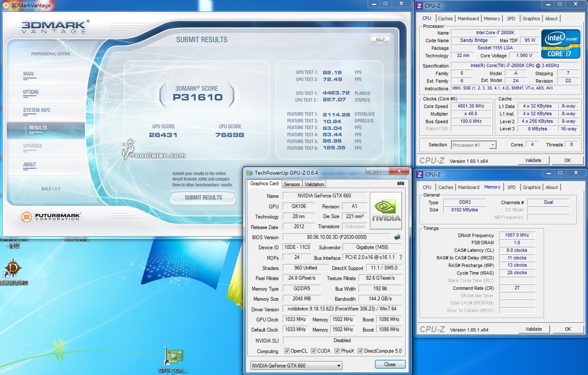Click the bottom CPU-Z window title icon
The height and width of the screenshot is (375, 588).
coord(420,174)
